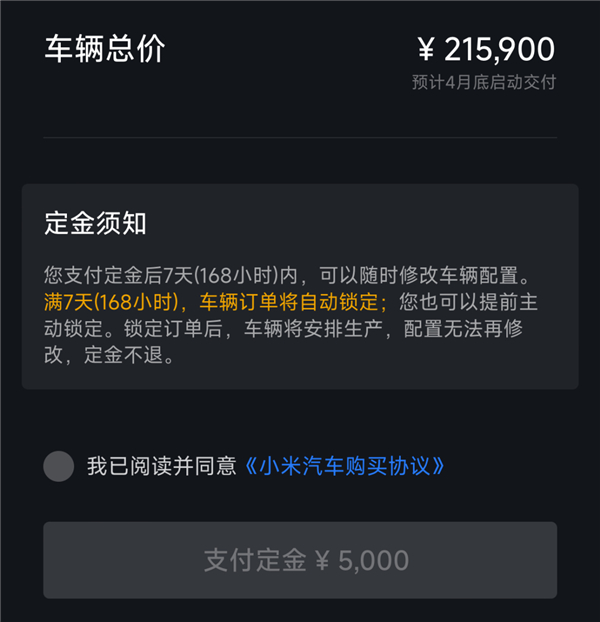
Task: Click the 您也可以提前主 text in notice
Action: click(x=469, y=302)
